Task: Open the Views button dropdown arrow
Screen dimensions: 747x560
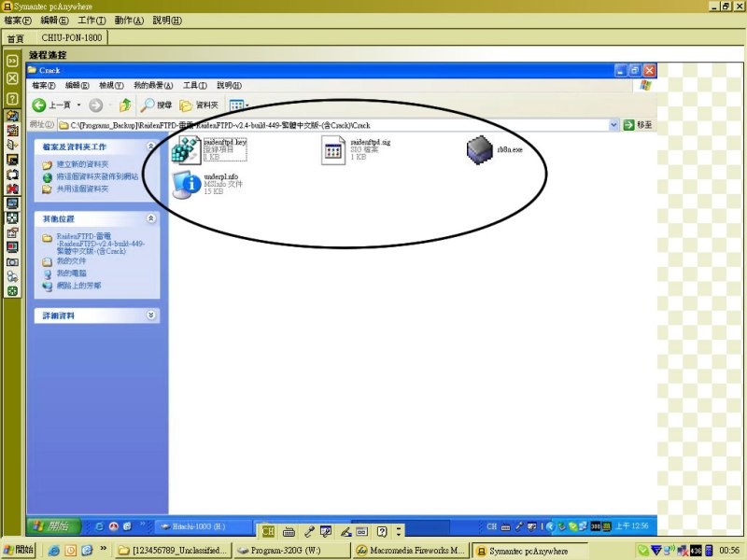Action: tap(247, 105)
